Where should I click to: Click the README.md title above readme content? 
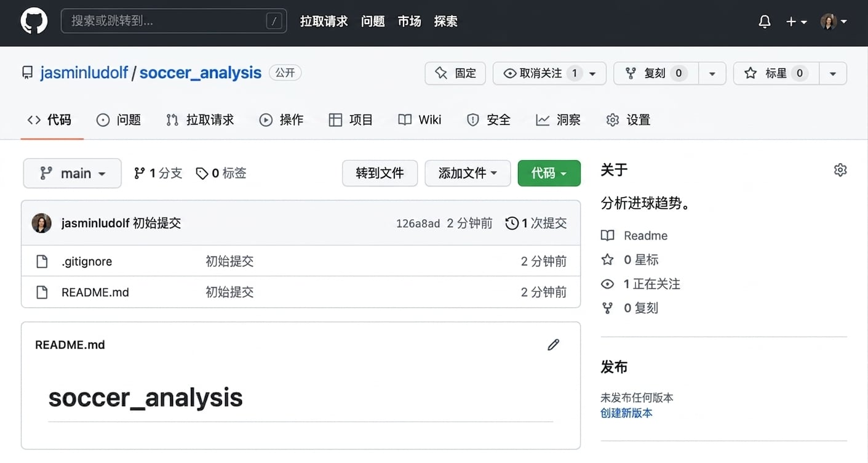pos(70,345)
